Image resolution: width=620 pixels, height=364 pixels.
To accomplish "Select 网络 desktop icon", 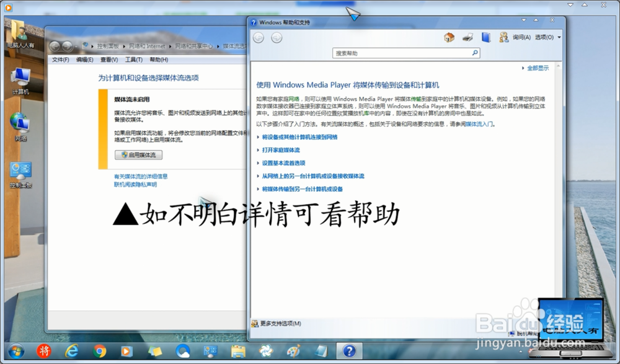I will pyautogui.click(x=20, y=127).
